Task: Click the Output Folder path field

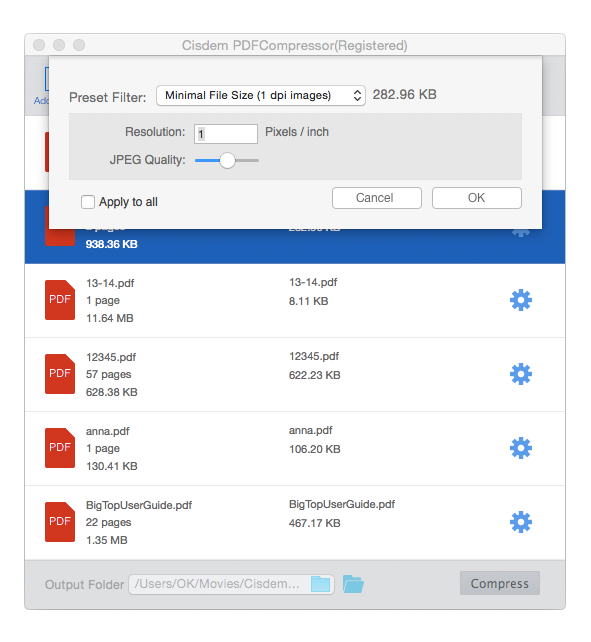Action: pyautogui.click(x=231, y=584)
